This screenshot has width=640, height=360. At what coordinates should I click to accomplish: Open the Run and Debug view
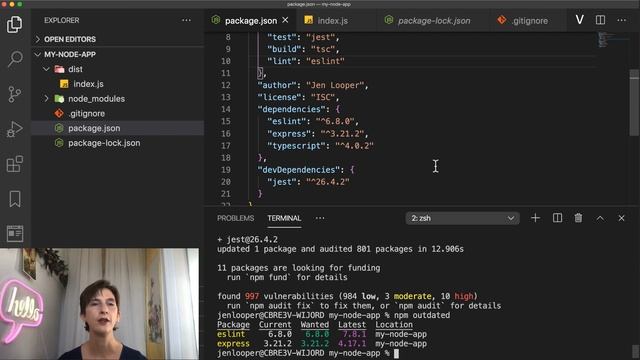[15, 129]
